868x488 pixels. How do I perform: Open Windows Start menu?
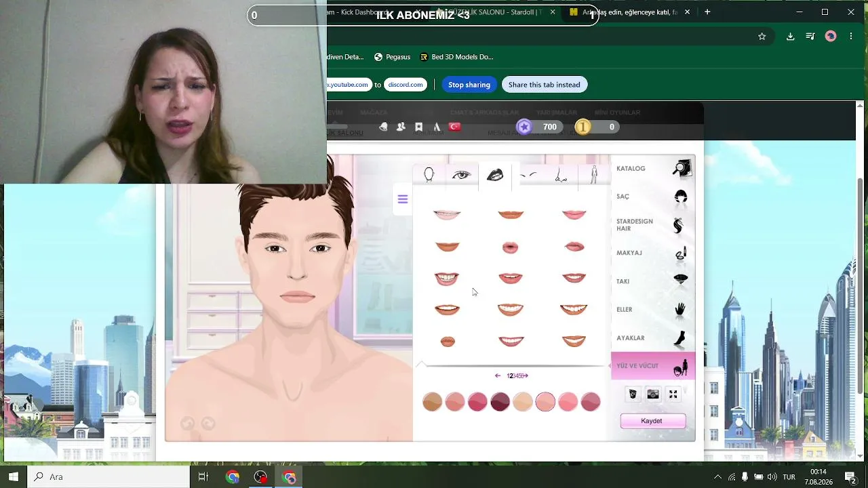point(14,476)
